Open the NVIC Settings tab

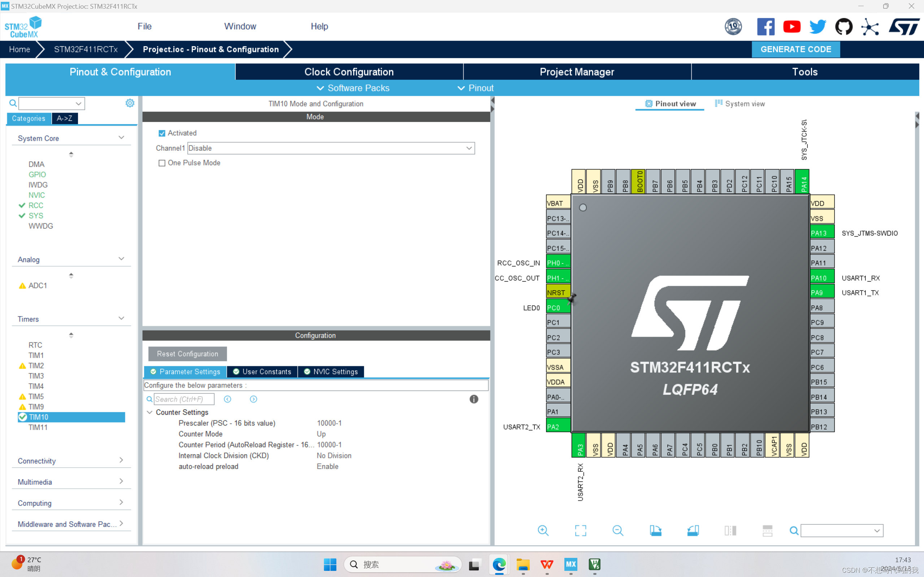(331, 372)
